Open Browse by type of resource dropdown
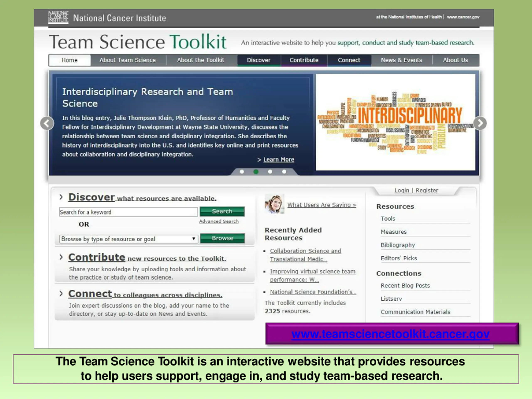Image resolution: width=532 pixels, height=399 pixels. point(129,239)
